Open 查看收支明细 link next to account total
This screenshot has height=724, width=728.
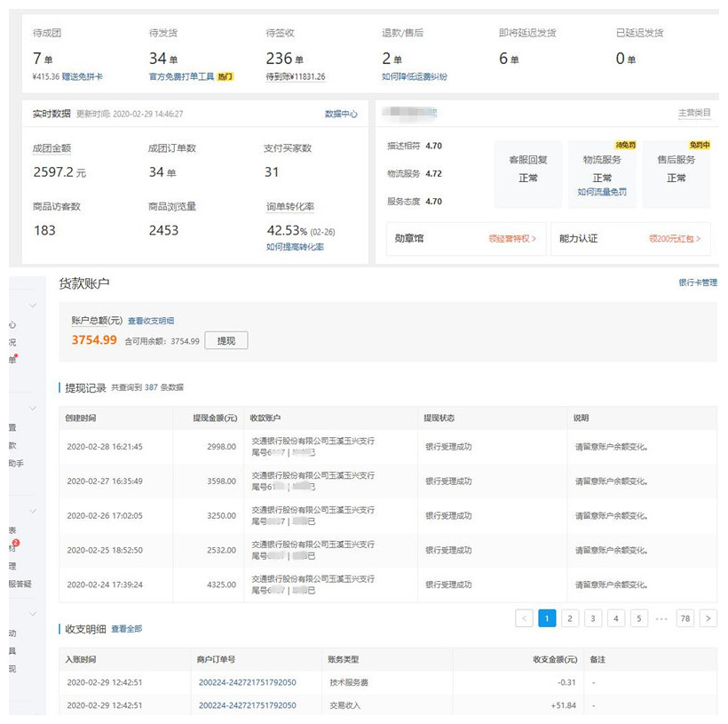tap(151, 321)
